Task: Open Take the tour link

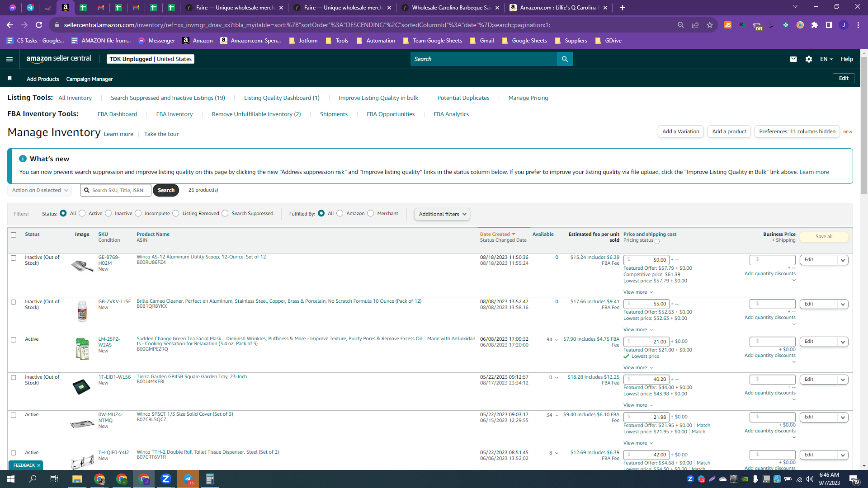Action: coord(161,134)
